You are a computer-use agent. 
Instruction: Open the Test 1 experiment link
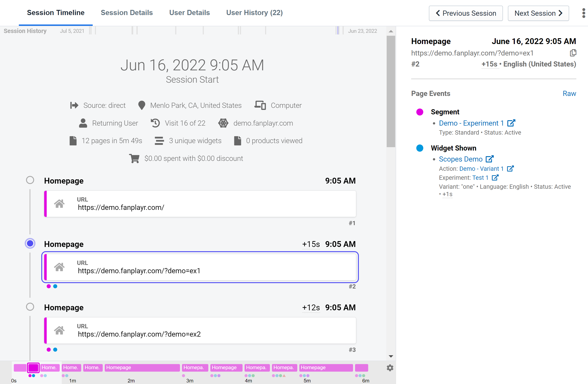(480, 178)
